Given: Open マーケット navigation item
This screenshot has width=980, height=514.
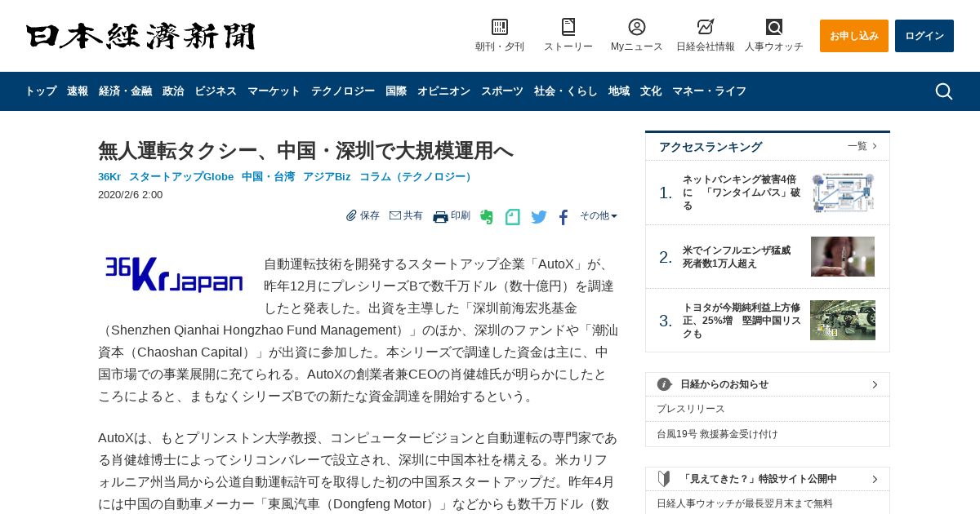Looking at the screenshot, I should coord(274,91).
